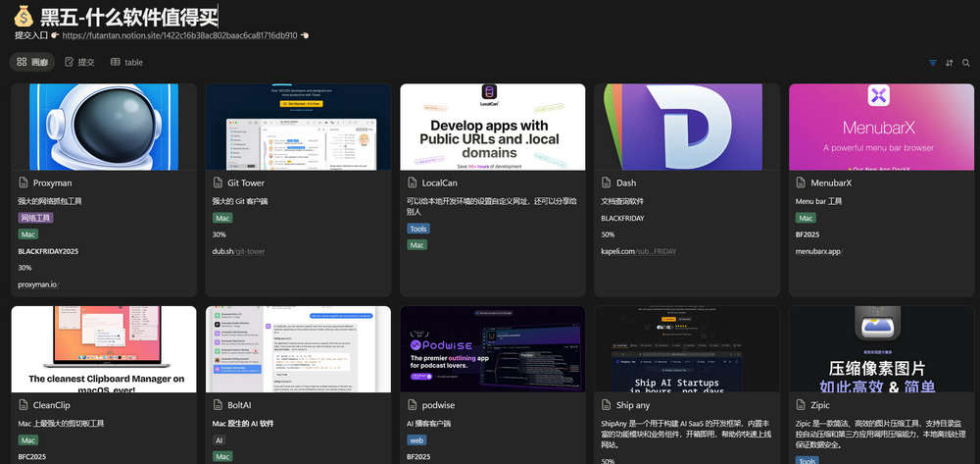Screen dimensions: 980x464
Task: Open the Proxyman astronaut cover image
Action: pyautogui.click(x=104, y=127)
